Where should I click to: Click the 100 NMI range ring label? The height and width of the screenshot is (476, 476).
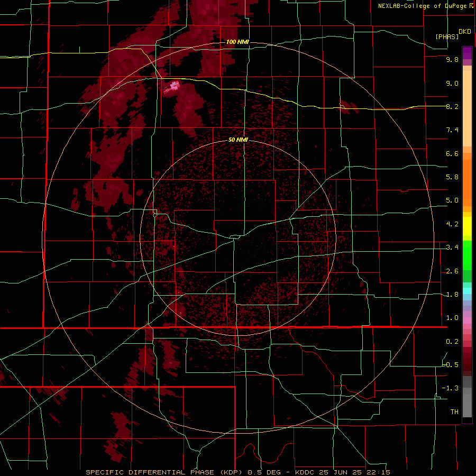(237, 42)
